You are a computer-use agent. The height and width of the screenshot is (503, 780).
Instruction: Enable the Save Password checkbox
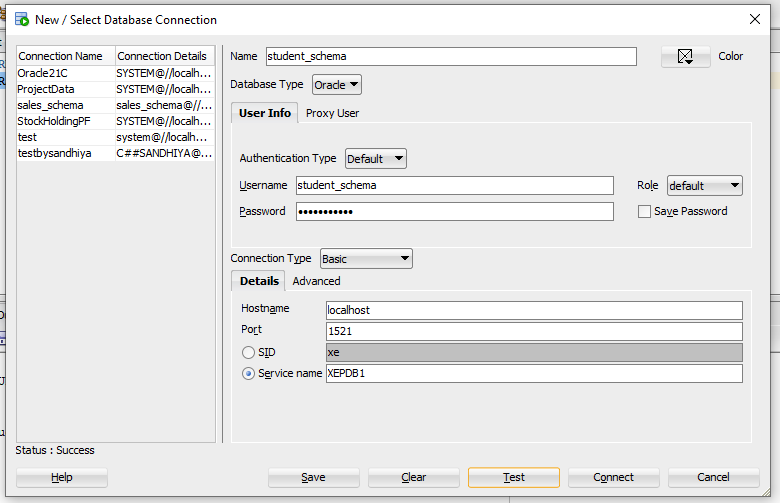point(644,211)
